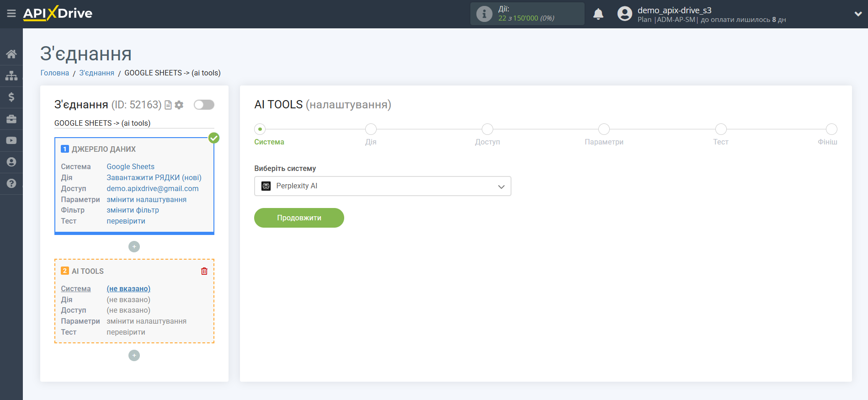Open the YouTube video sidebar icon

(x=11, y=140)
